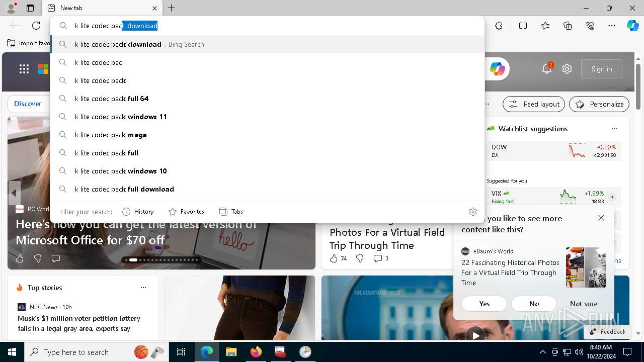Open File Explorer from taskbar
The width and height of the screenshot is (644, 362).
click(231, 352)
